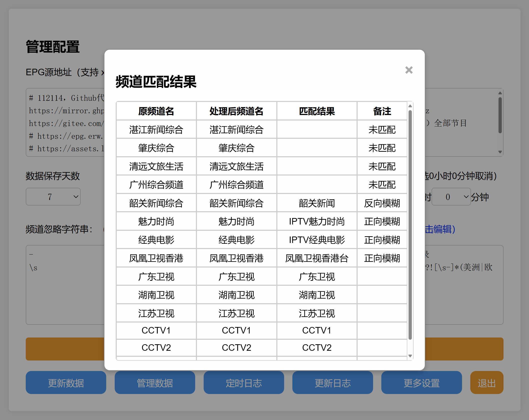Screen dimensions: 529x420
Task: Close the 频道匹配结果 dialog with X
Action: (x=409, y=70)
